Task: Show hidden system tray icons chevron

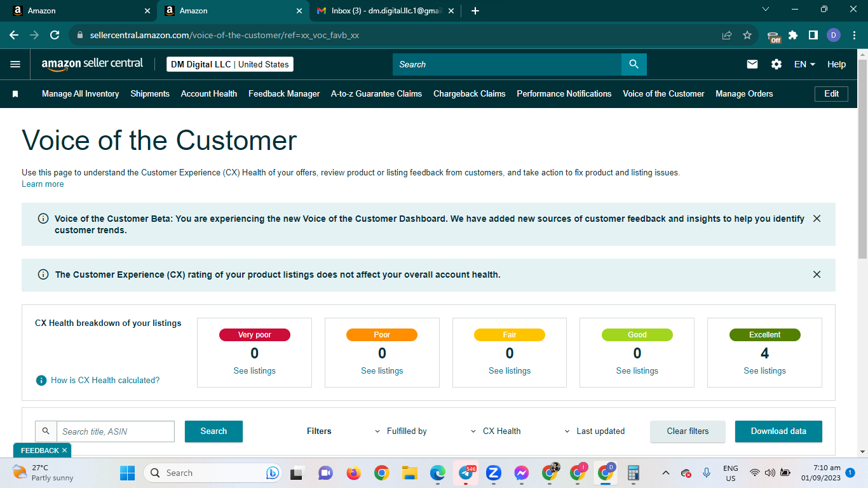Action: click(x=666, y=473)
